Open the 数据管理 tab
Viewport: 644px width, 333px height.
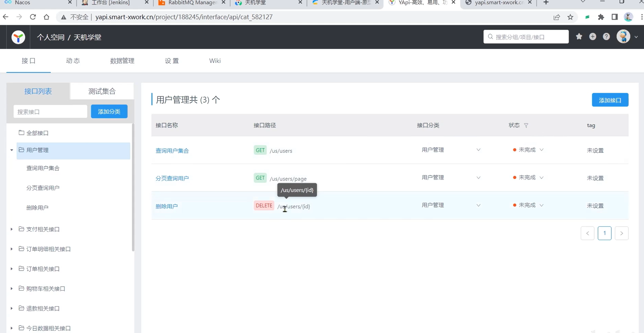(x=122, y=61)
